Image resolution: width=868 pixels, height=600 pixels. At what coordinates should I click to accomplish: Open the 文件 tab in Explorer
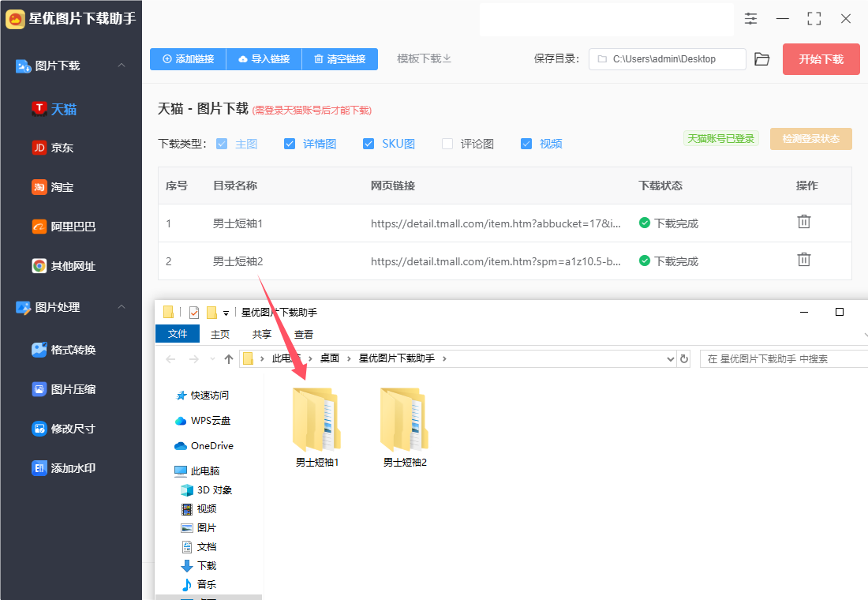click(x=177, y=333)
